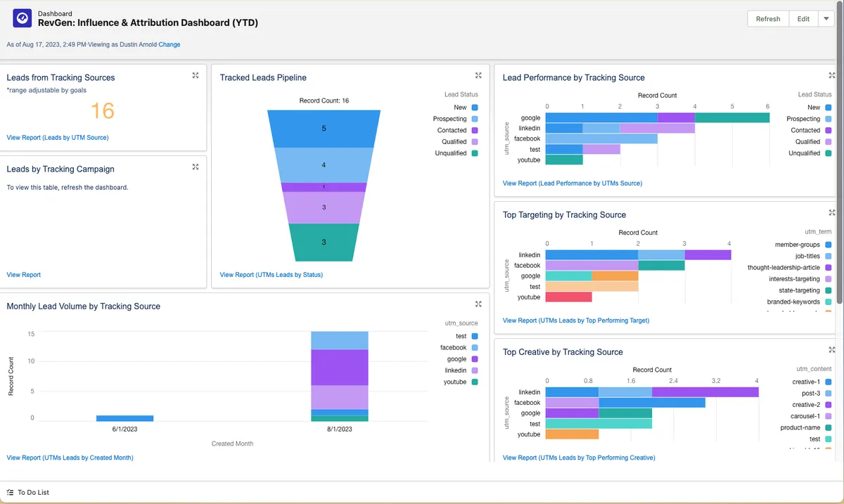
Task: Expand the Leads from Tracking Sources widget
Action: click(x=196, y=75)
